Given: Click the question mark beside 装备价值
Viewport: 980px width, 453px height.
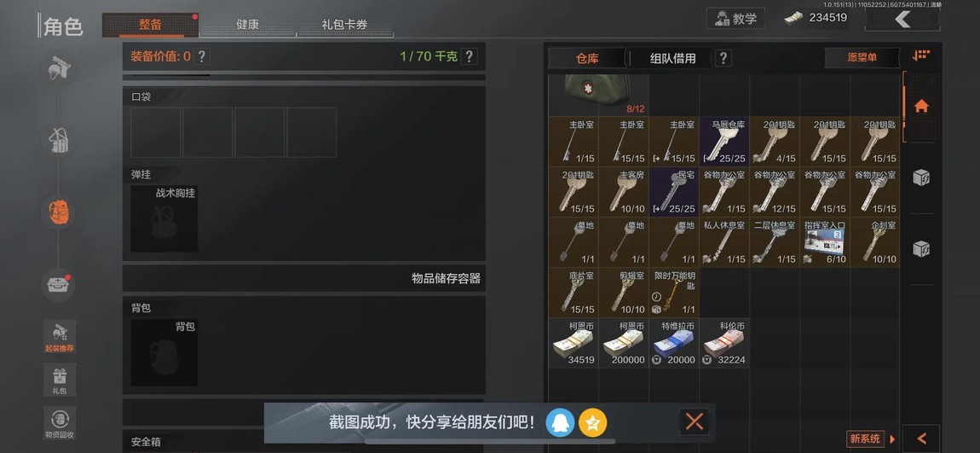Looking at the screenshot, I should [x=201, y=56].
